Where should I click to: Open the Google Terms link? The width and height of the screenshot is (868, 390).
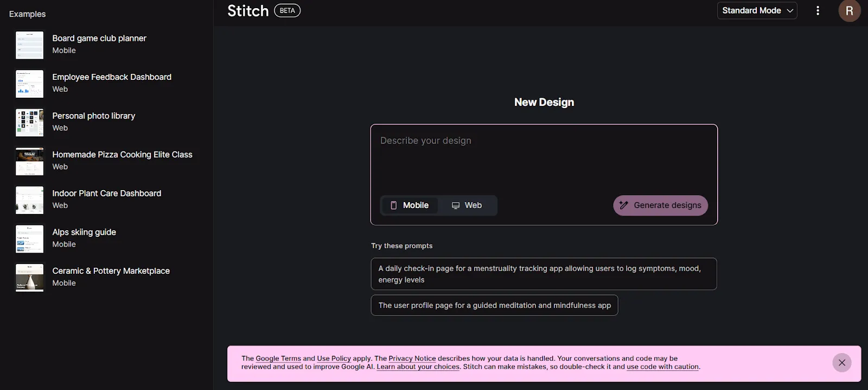[278, 358]
